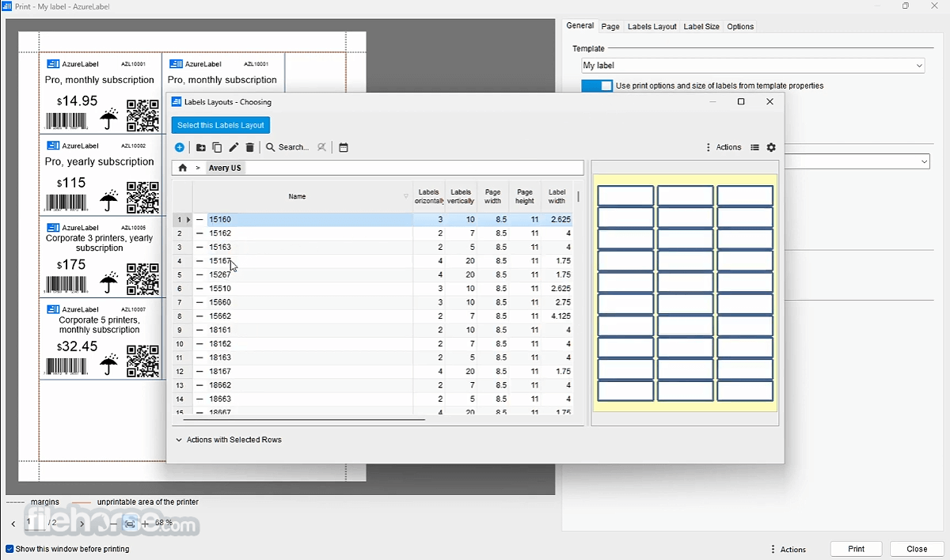
Task: Select layout row 15660
Action: click(x=372, y=302)
